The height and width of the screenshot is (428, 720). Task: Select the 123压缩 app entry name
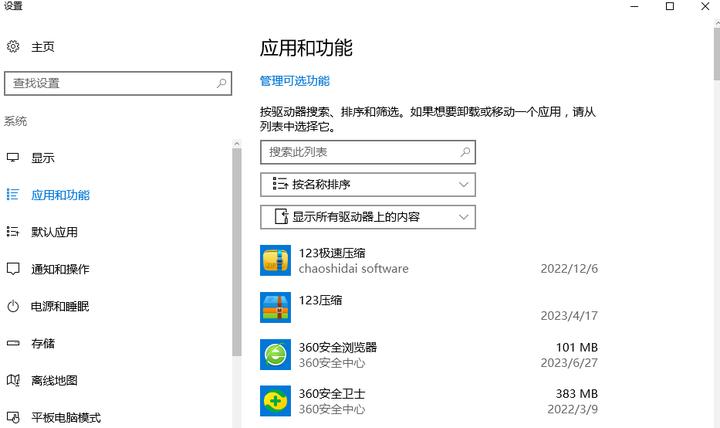pos(321,300)
